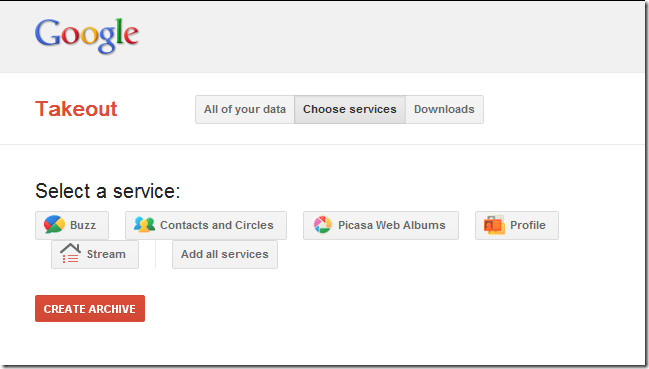Select the Contacts and Circles text label
The width and height of the screenshot is (649, 369).
(x=216, y=225)
